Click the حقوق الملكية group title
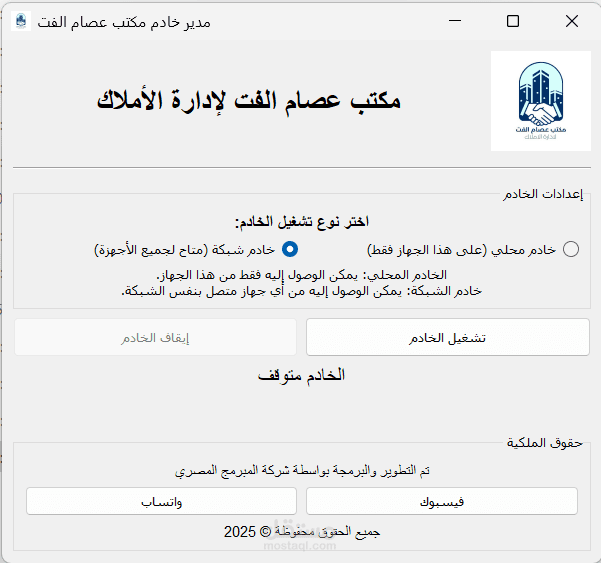 click(545, 443)
